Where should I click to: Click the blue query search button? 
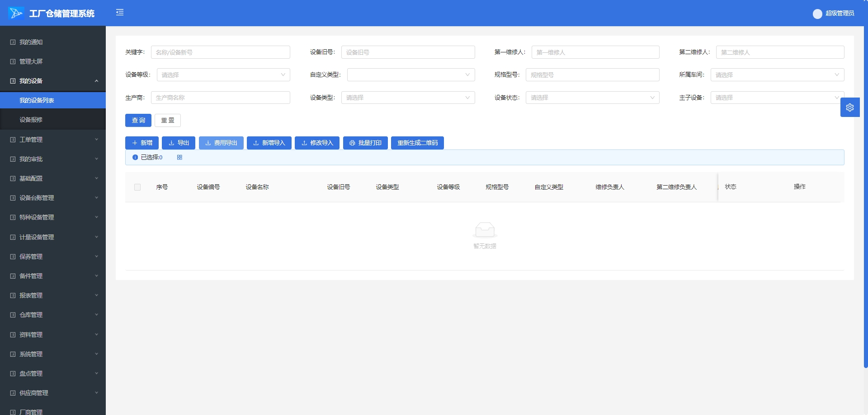click(x=138, y=120)
